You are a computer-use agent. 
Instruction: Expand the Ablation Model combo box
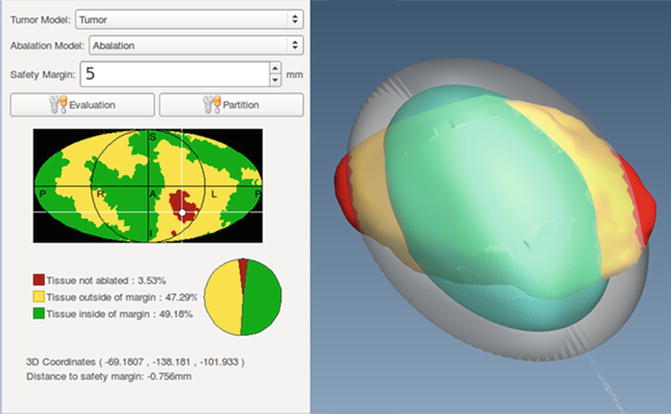pyautogui.click(x=195, y=45)
